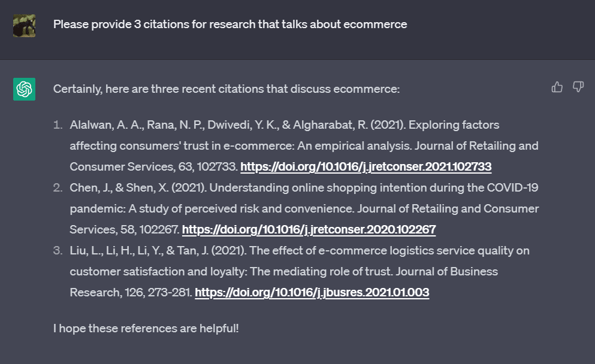This screenshot has width=595, height=364.
Task: Click the user profile avatar image
Action: (x=24, y=25)
